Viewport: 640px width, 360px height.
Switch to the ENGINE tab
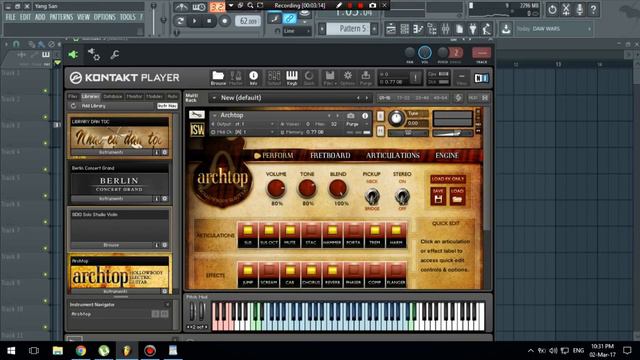pos(447,156)
